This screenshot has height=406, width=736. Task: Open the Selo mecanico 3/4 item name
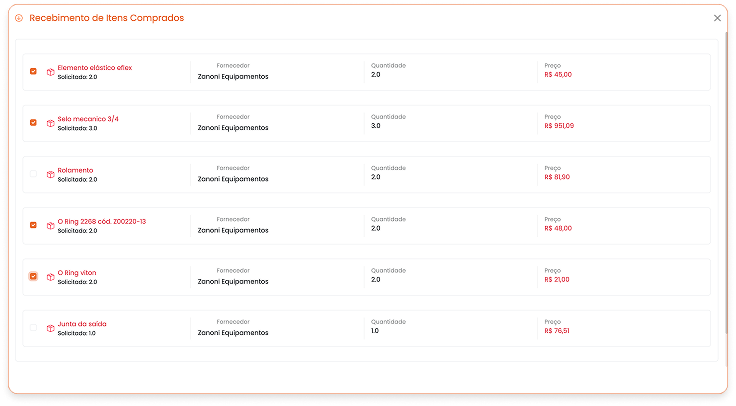[88, 119]
